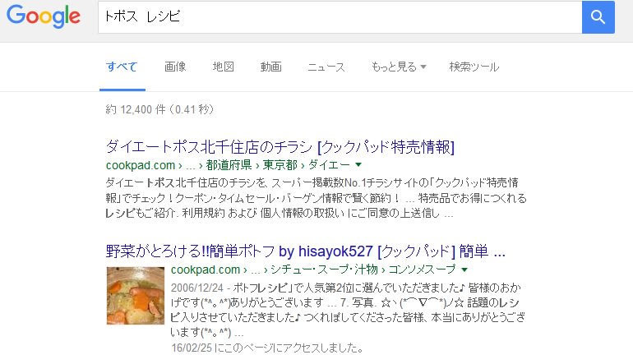
Task: Open the ニュース tab
Action: point(326,67)
